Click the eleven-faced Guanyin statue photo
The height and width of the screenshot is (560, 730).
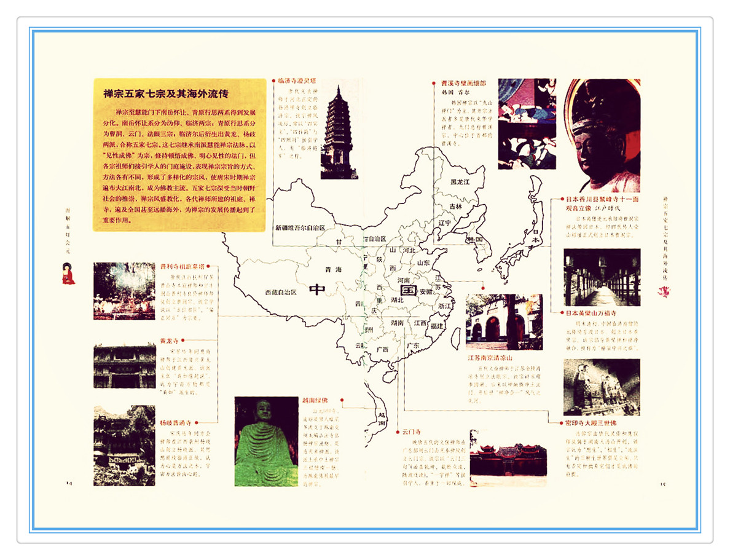(x=602, y=135)
